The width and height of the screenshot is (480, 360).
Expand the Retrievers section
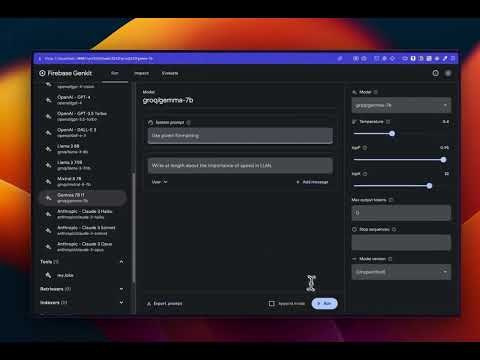[121, 289]
